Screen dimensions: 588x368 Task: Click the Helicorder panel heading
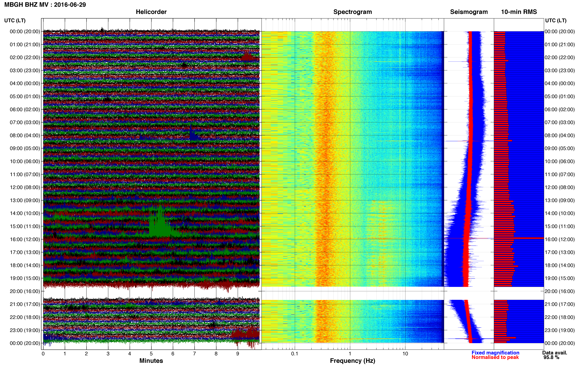tap(151, 12)
